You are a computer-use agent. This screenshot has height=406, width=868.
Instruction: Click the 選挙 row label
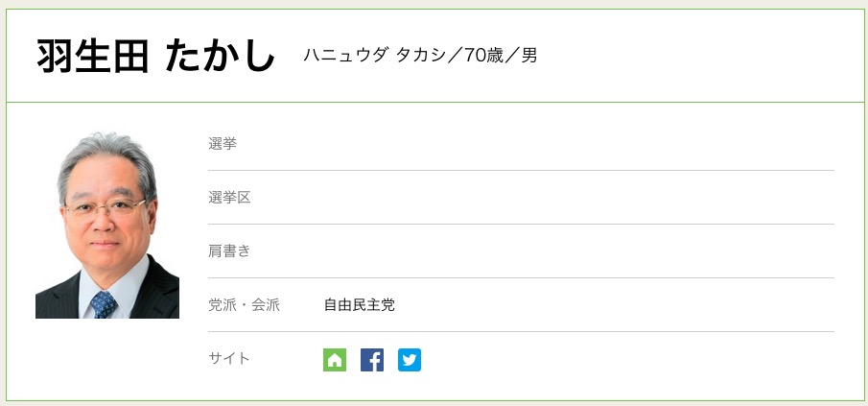pos(223,144)
